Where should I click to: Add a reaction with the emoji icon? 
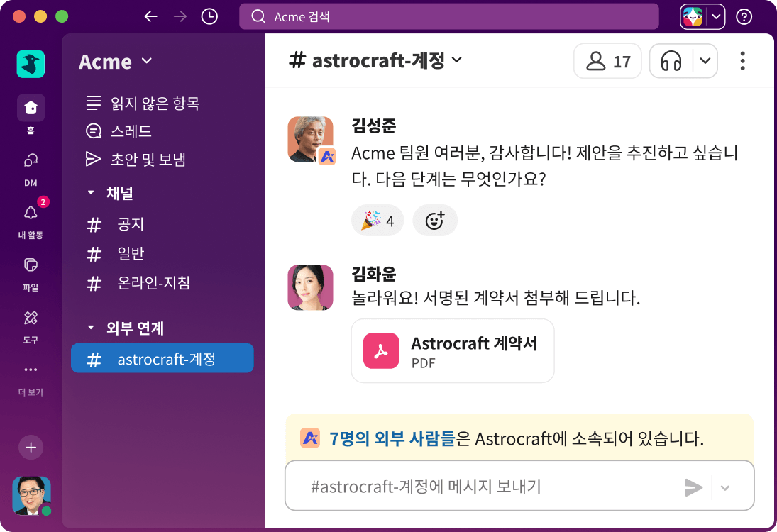[x=435, y=220]
